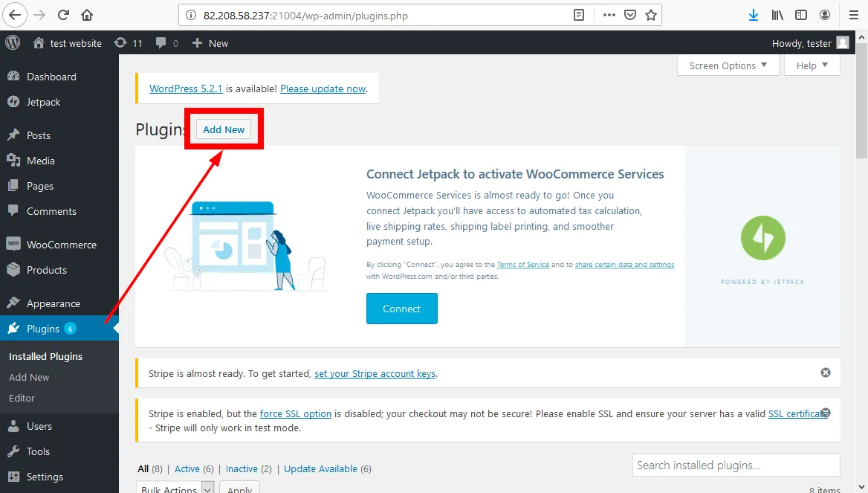Open the browser hamburger menu

(854, 15)
